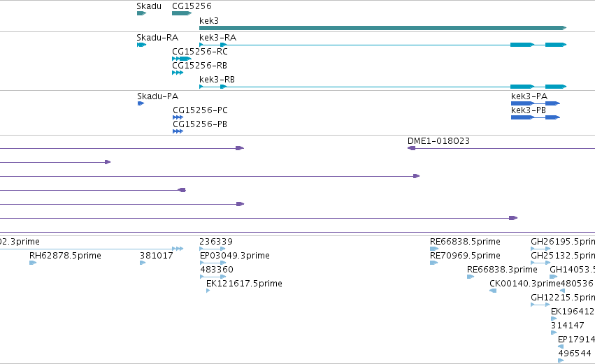Screen dimensions: 595x364
Task: Click the EP03049.3prime EST feature
Action: tap(213, 263)
